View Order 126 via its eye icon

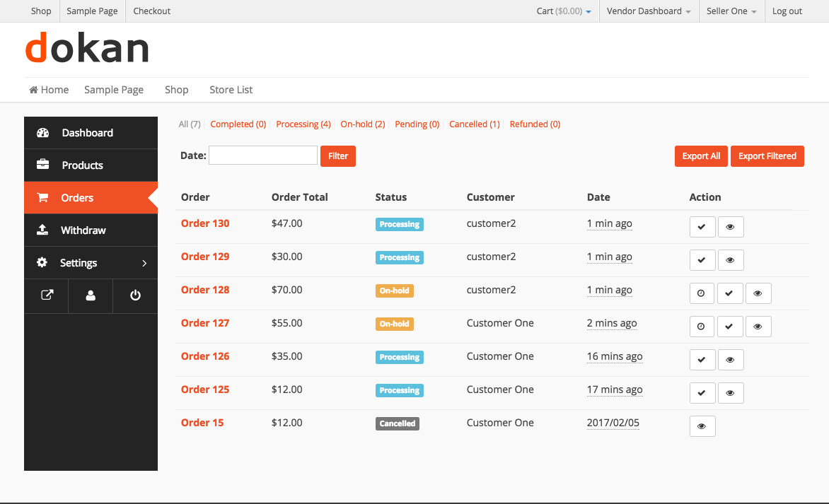point(731,360)
